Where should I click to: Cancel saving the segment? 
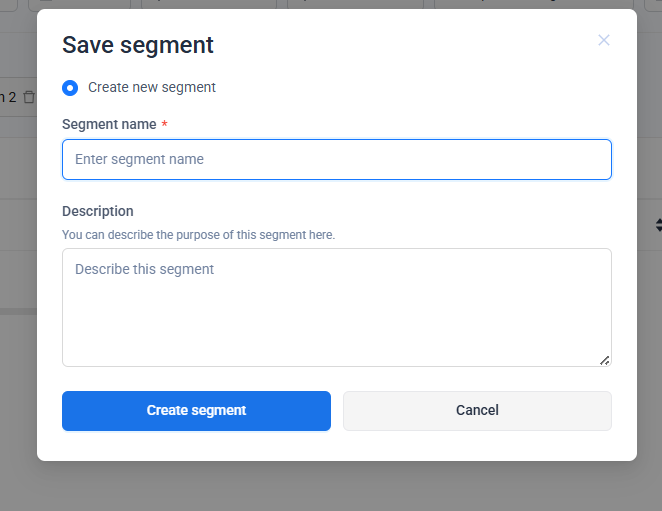coord(477,410)
